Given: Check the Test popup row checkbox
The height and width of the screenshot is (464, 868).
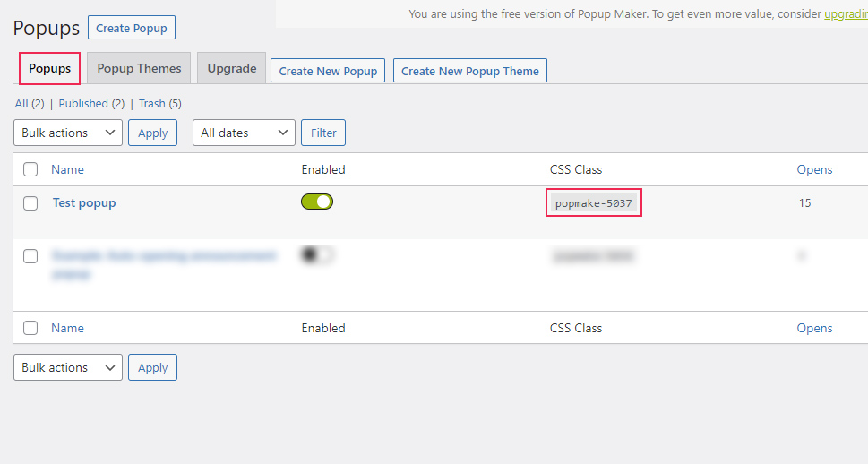Looking at the screenshot, I should click(30, 203).
